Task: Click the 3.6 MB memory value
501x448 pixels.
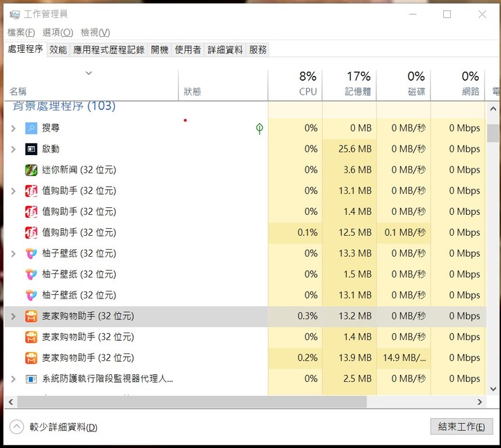Action: point(358,170)
